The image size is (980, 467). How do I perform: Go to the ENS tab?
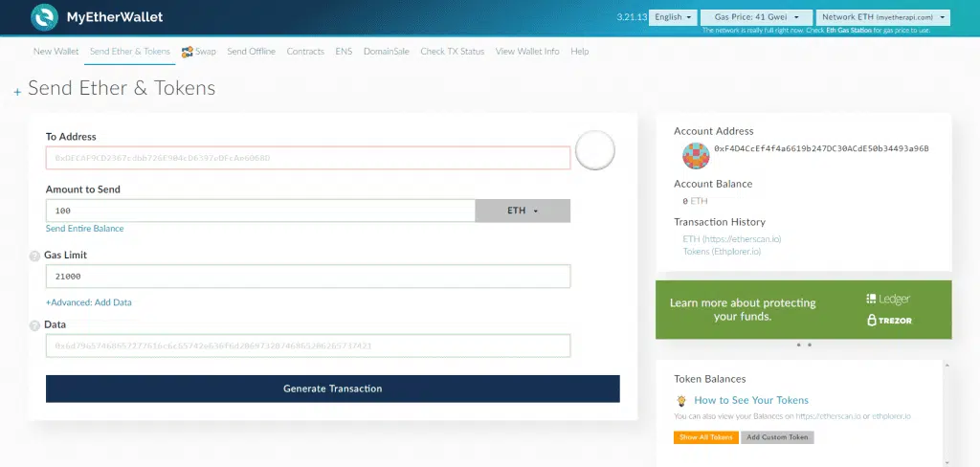[344, 52]
